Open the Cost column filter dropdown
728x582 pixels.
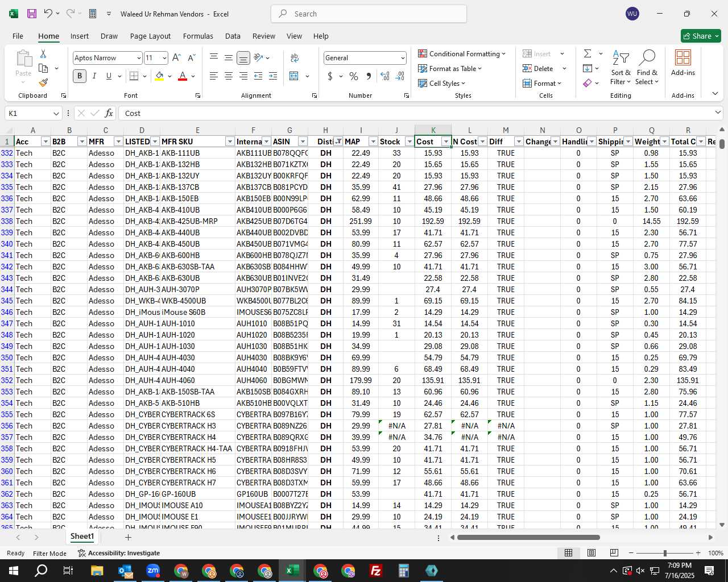[x=446, y=142]
